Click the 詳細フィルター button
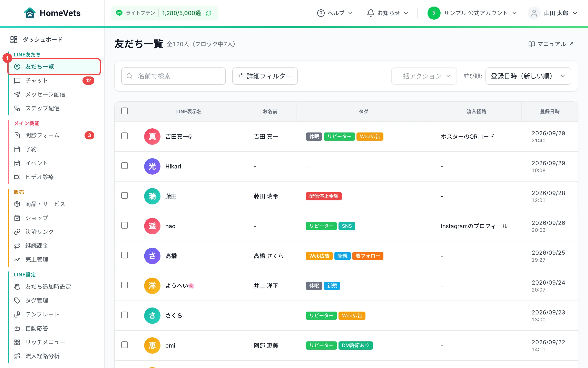Image resolution: width=588 pixels, height=368 pixels. 265,76
